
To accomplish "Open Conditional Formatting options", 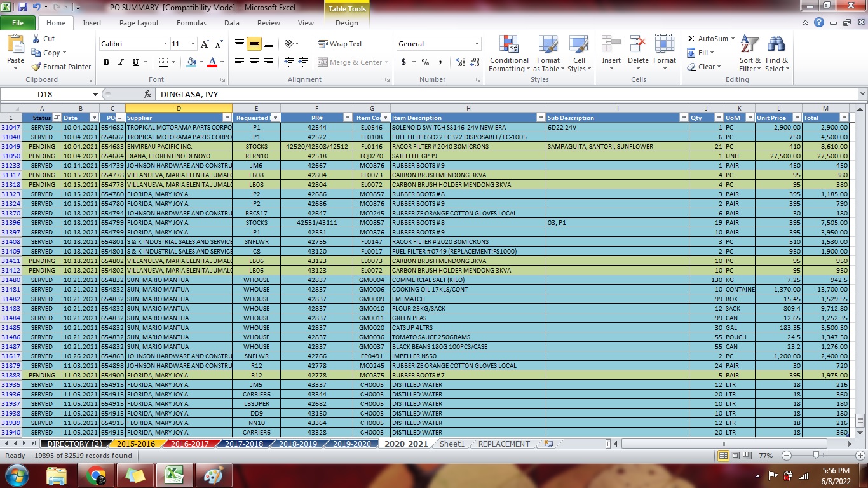I will (x=509, y=54).
